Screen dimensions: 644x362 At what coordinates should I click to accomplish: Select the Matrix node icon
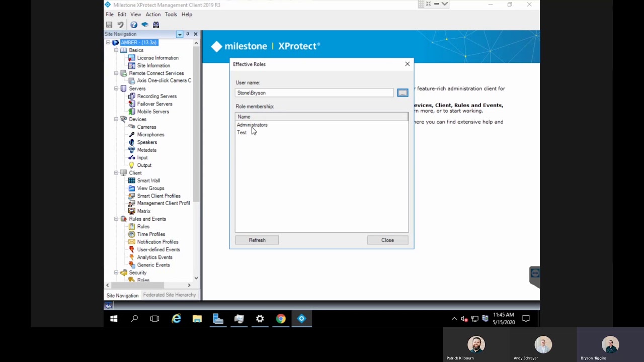click(132, 211)
